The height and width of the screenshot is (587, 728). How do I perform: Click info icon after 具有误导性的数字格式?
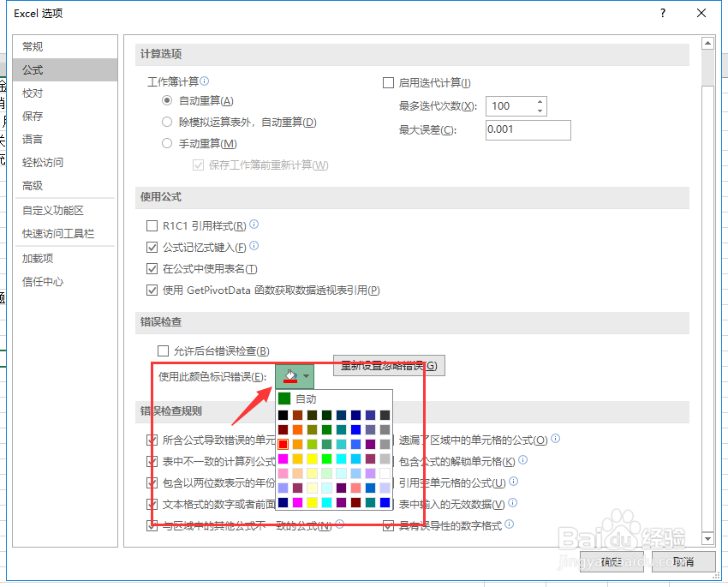[x=510, y=524]
